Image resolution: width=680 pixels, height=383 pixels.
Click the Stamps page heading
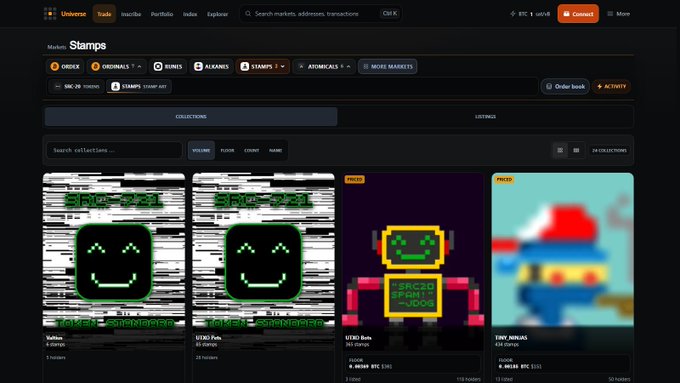[88, 45]
